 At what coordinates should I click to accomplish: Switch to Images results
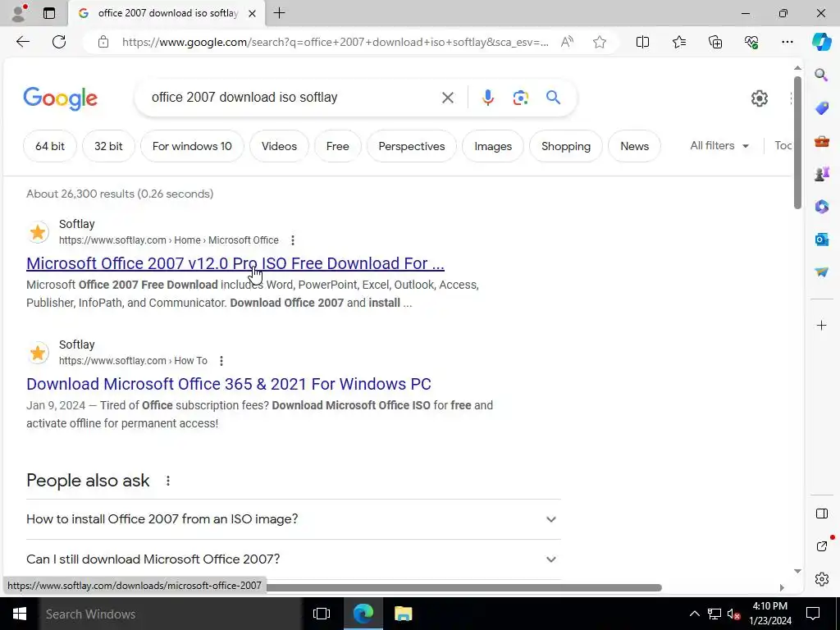pyautogui.click(x=493, y=146)
